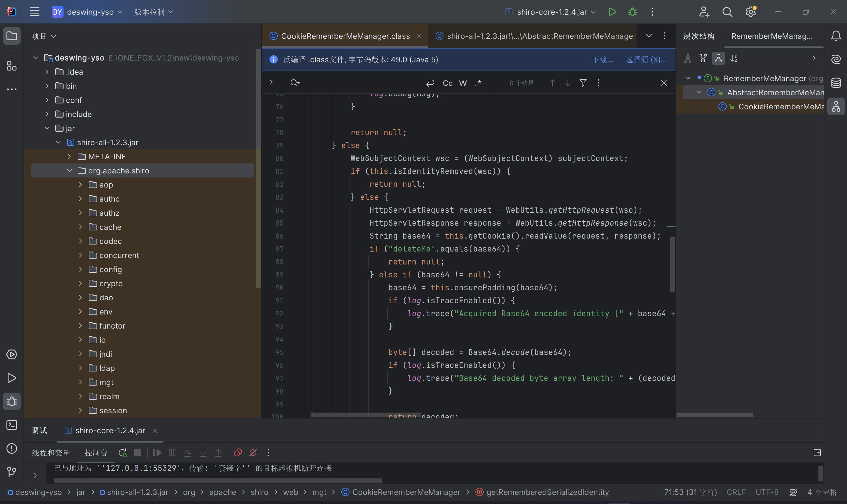Enable regex search option
The height and width of the screenshot is (504, 847).
pyautogui.click(x=478, y=83)
